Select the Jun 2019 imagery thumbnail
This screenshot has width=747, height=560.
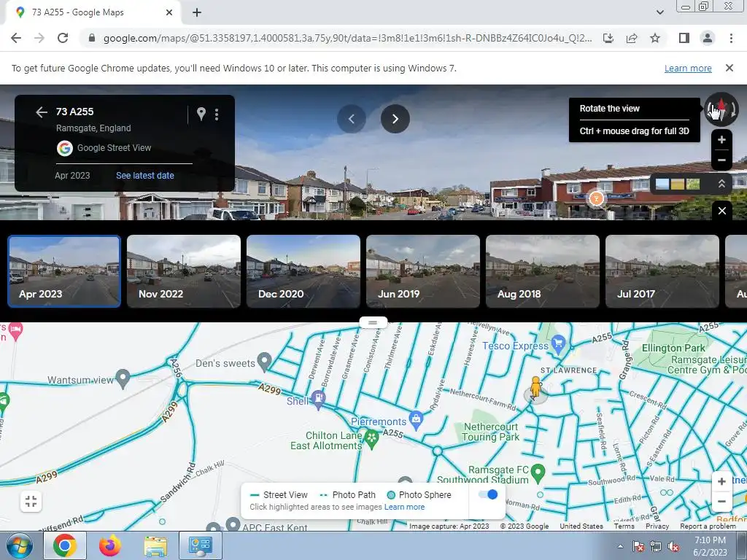tap(423, 271)
